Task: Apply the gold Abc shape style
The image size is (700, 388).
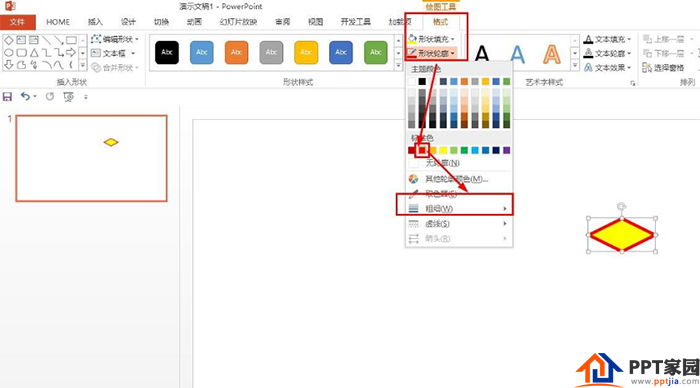Action: (306, 52)
